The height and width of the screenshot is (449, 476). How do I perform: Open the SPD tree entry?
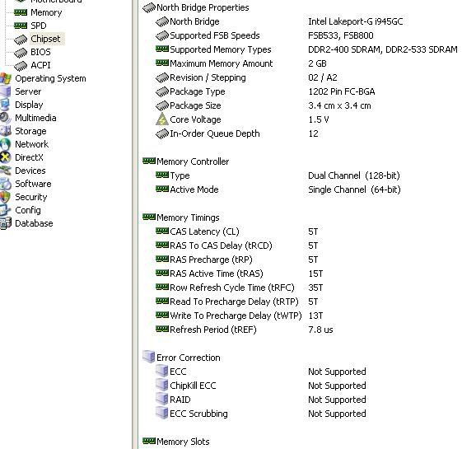coord(38,26)
